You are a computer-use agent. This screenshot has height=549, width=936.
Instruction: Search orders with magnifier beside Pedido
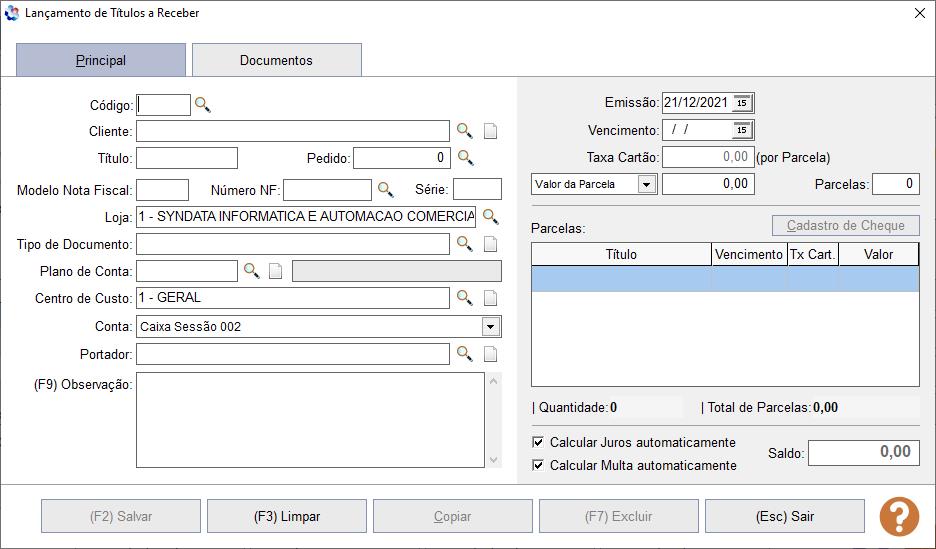(466, 158)
